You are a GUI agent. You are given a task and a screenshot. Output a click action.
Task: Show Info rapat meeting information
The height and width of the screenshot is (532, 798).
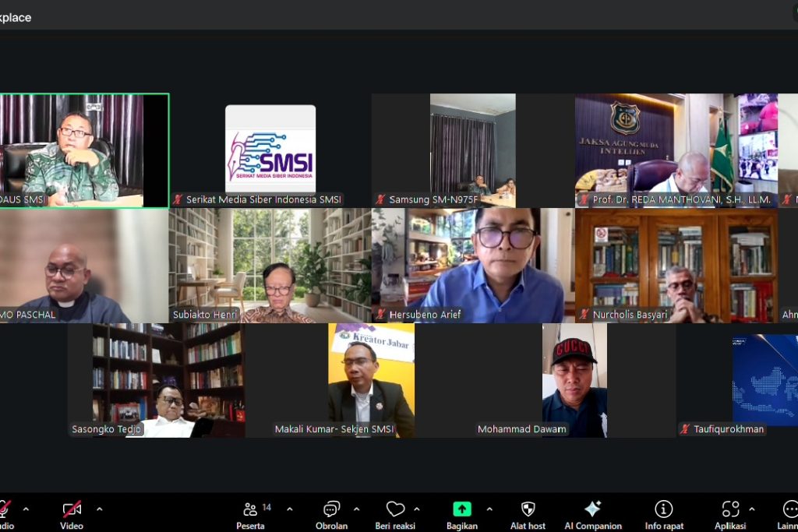point(664,509)
